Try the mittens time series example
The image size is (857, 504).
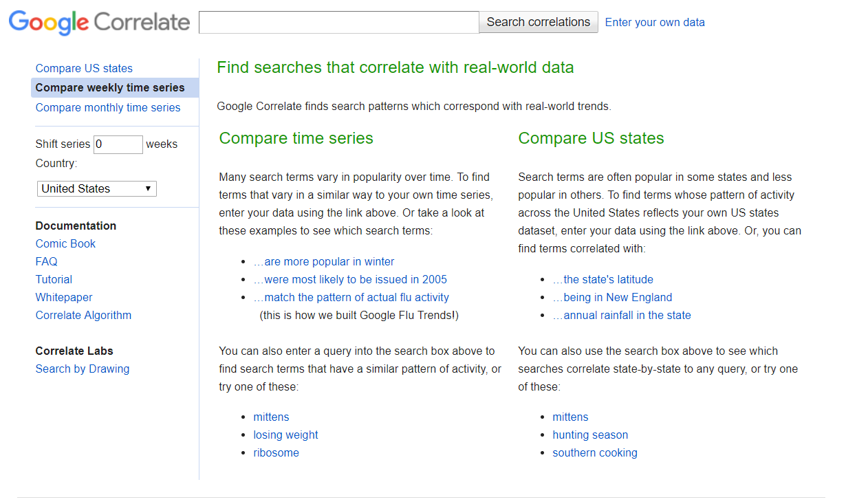click(271, 417)
